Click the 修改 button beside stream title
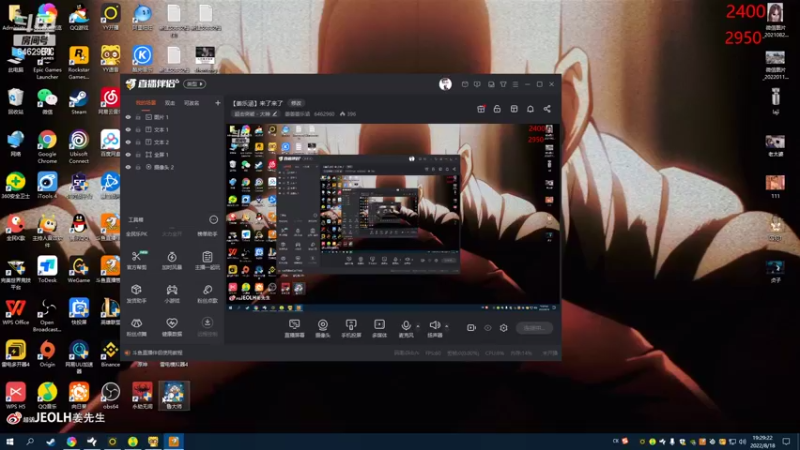This screenshot has width=800, height=450. [x=296, y=103]
